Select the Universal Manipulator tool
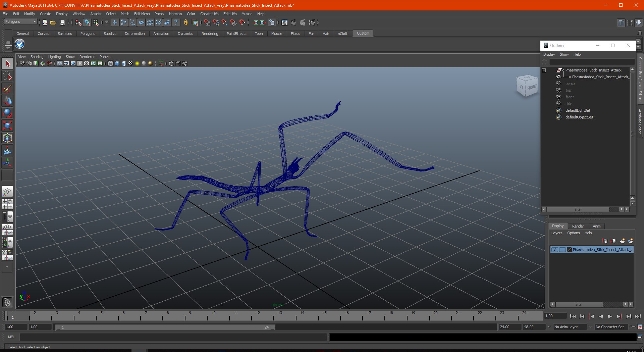This screenshot has width=644, height=352. pyautogui.click(x=7, y=138)
